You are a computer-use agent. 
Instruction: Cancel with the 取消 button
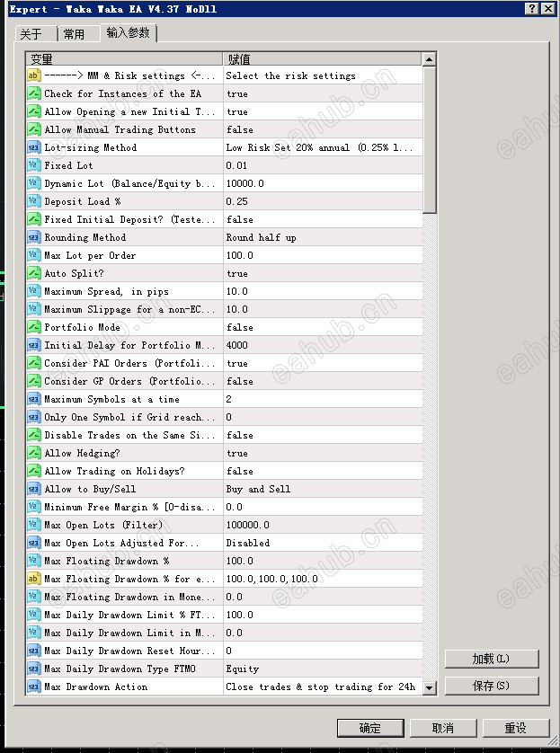443,728
